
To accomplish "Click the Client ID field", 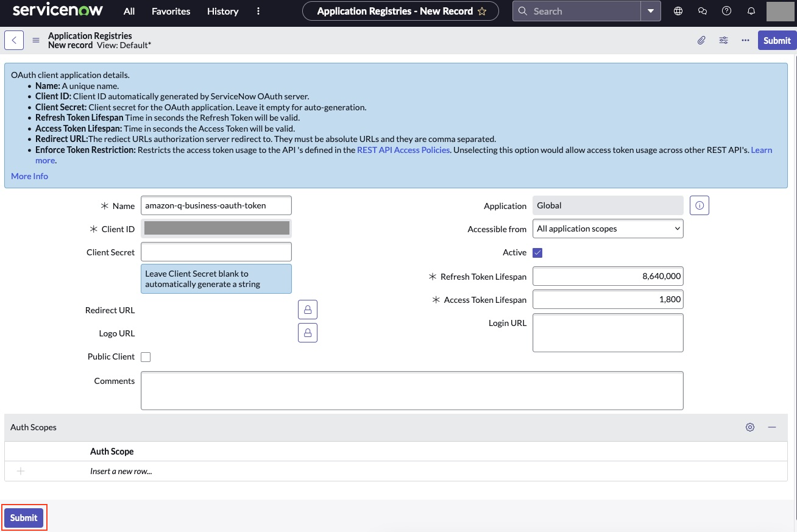I will tap(216, 229).
